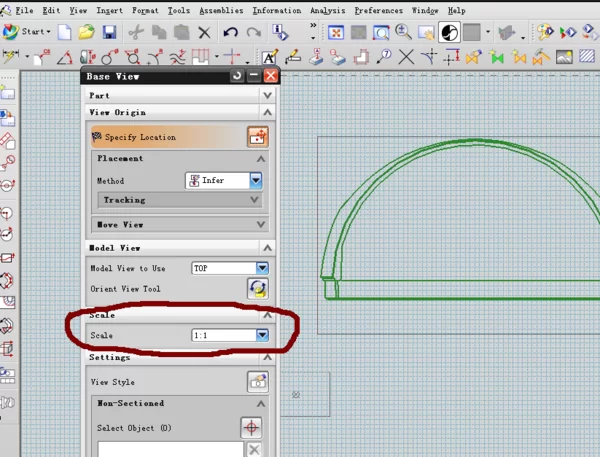This screenshot has height=457, width=600.
Task: Click the View Style settings icon
Action: click(258, 382)
